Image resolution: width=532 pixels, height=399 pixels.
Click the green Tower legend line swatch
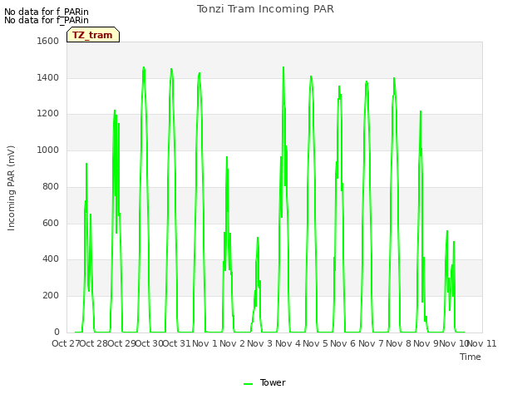pyautogui.click(x=248, y=384)
